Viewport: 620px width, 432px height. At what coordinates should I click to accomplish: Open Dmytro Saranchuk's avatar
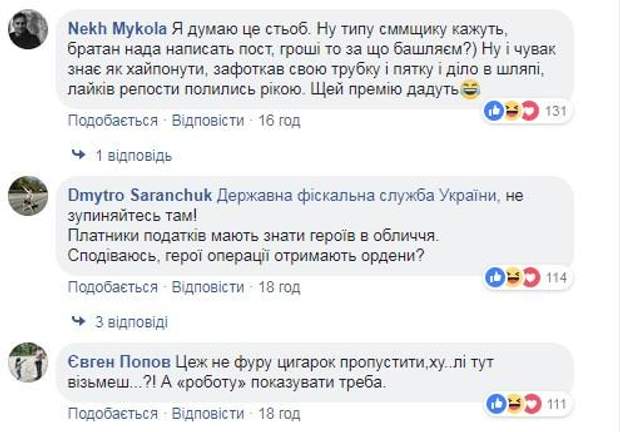[27, 196]
